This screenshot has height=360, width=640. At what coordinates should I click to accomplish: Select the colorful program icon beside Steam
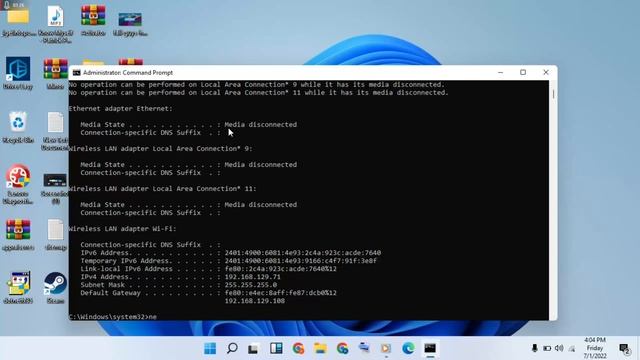click(18, 288)
